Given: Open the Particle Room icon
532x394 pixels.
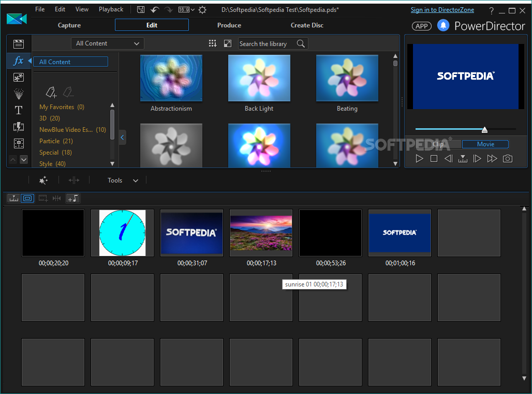Looking at the screenshot, I should point(19,94).
